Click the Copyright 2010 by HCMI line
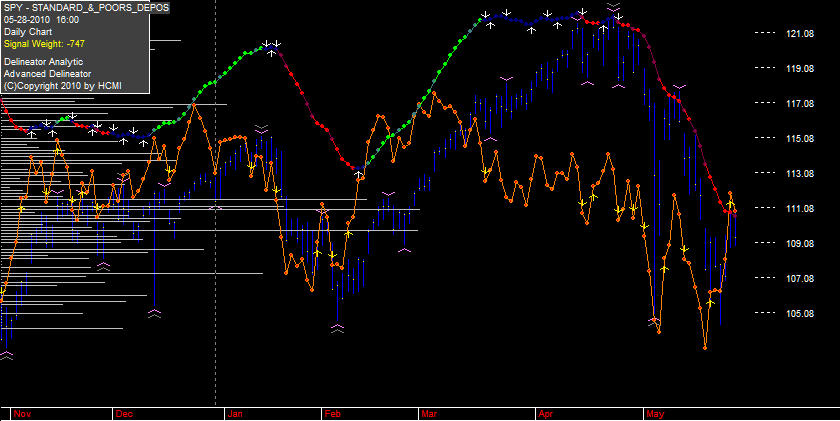The width and height of the screenshot is (840, 421). (64, 86)
